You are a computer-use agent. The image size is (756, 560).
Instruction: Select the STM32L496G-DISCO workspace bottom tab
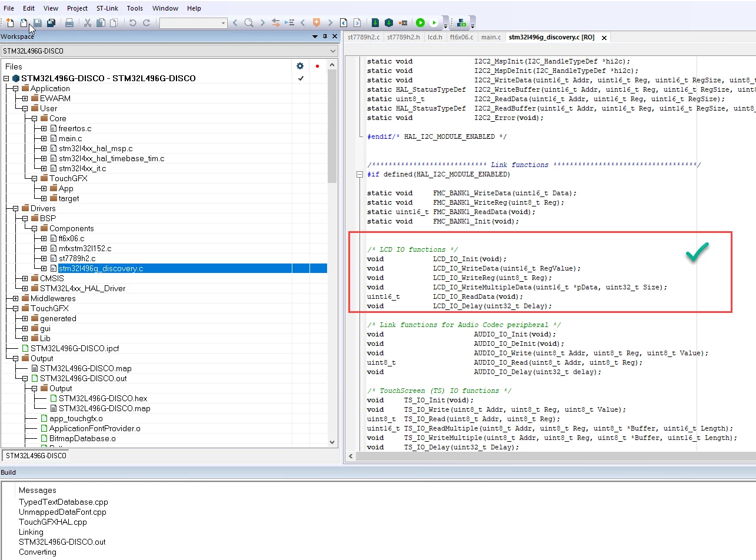36,456
